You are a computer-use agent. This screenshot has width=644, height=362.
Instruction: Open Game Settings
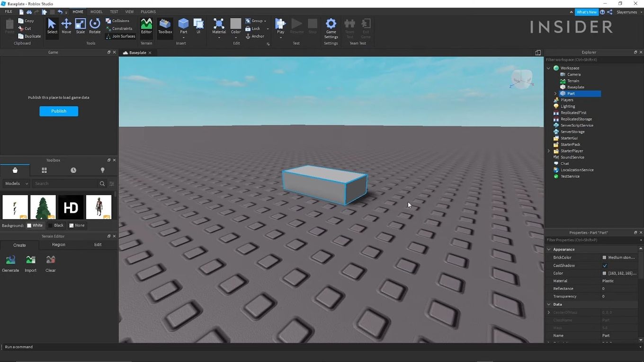331,28
